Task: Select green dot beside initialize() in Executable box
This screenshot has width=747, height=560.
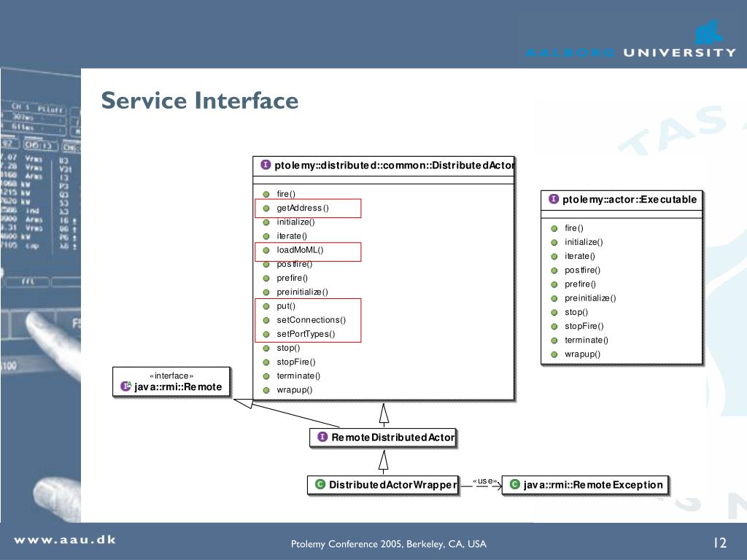Action: (554, 242)
